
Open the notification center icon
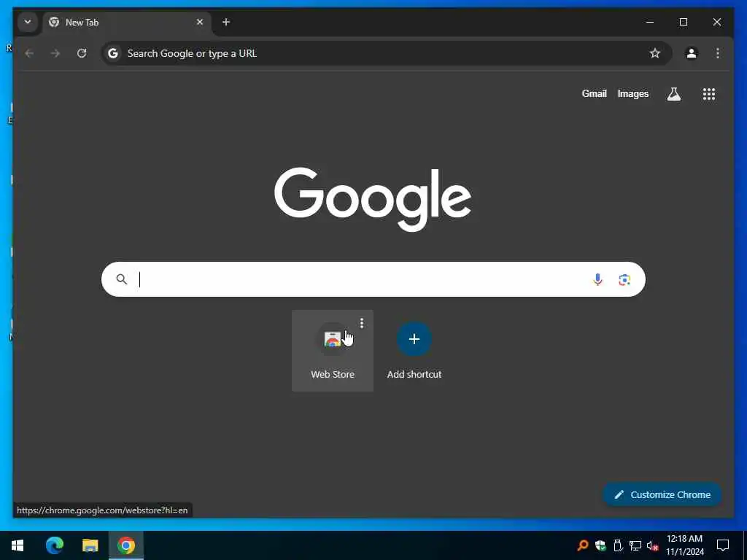[723, 545]
